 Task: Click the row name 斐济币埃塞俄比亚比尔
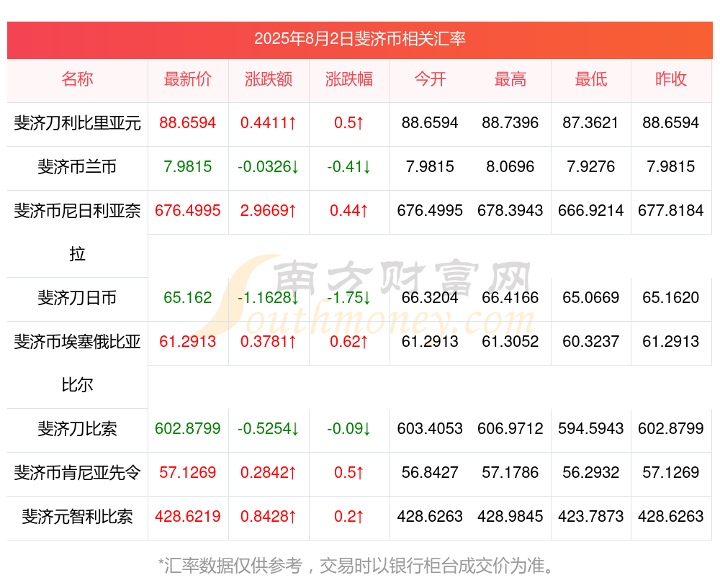[x=77, y=363]
